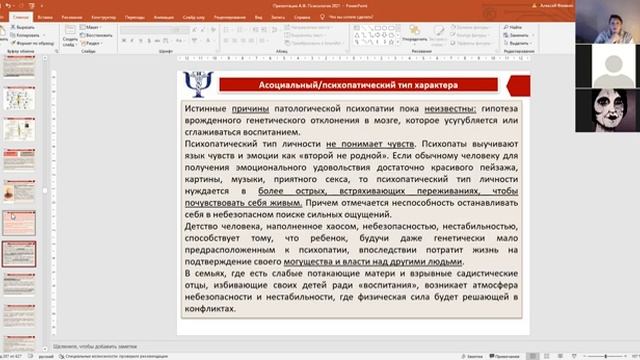The height and width of the screenshot is (360, 640).
Task: Start slideshow from quick access toolbar icon
Action: click(x=32, y=6)
